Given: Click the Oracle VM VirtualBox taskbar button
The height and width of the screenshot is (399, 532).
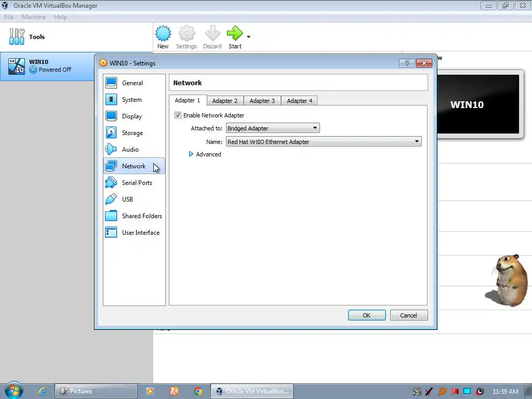Looking at the screenshot, I should pyautogui.click(x=252, y=391).
